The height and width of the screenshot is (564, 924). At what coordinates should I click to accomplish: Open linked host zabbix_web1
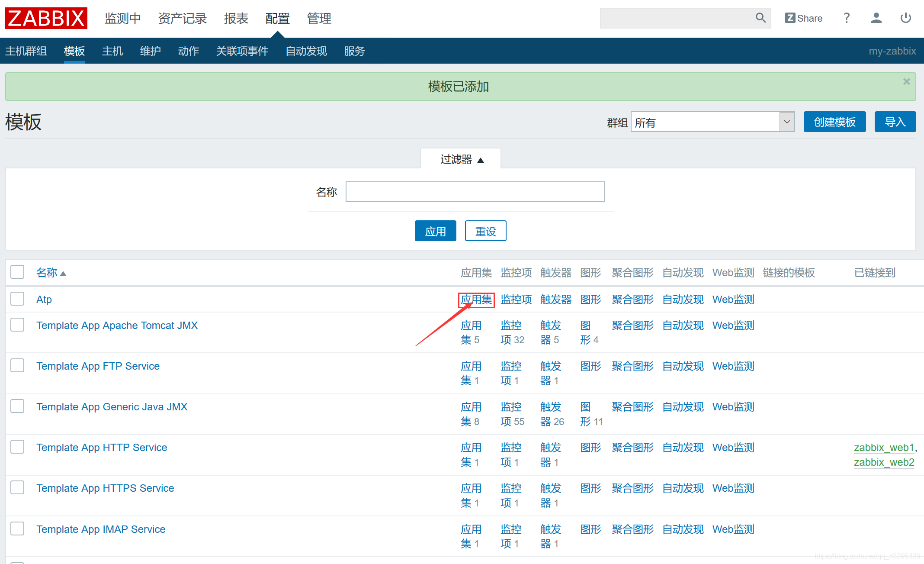(884, 448)
